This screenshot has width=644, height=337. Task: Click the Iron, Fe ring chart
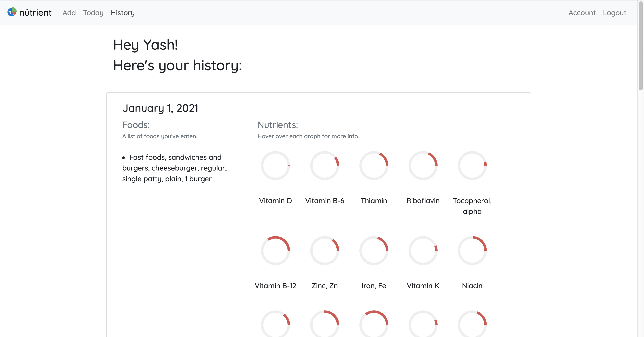click(373, 251)
